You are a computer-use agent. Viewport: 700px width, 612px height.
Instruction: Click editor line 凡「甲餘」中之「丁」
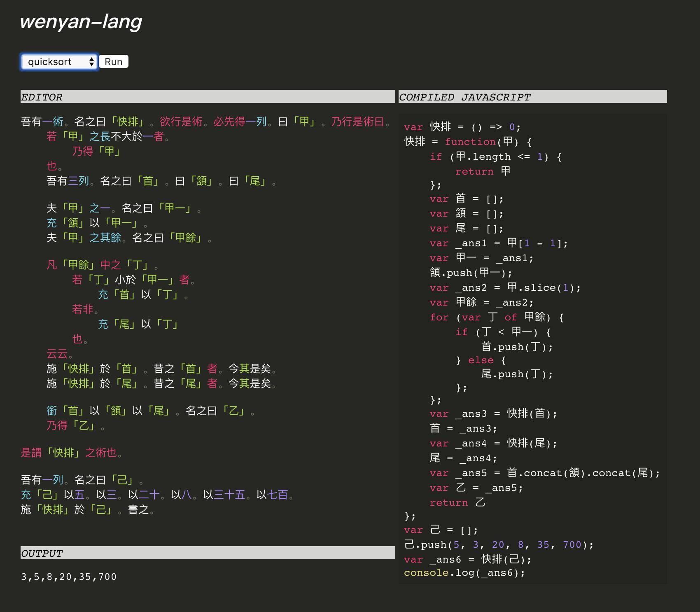pyautogui.click(x=103, y=265)
